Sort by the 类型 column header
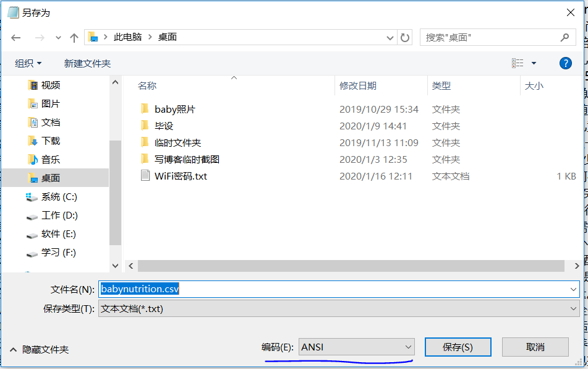This screenshot has height=369, width=588. 441,86
